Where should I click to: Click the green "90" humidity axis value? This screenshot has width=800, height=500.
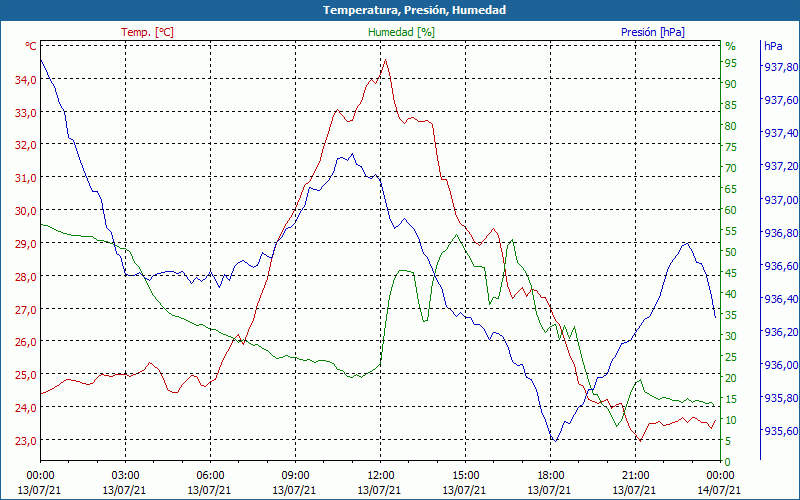pos(731,84)
